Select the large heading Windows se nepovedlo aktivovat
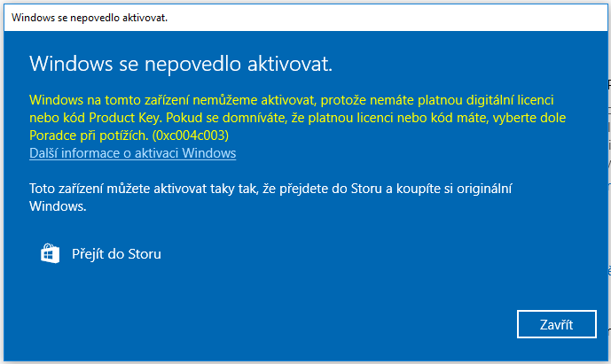Viewport: 611px width, 364px height. point(181,64)
